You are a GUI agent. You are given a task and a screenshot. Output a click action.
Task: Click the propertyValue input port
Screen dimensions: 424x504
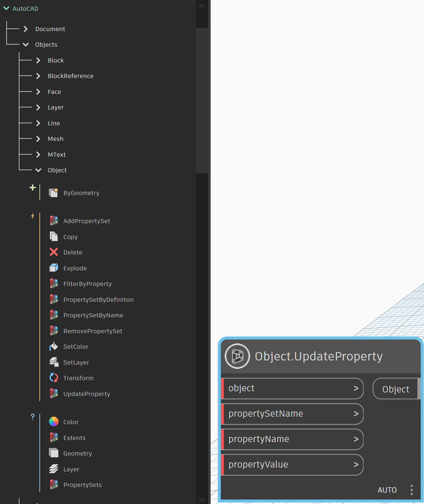(292, 465)
